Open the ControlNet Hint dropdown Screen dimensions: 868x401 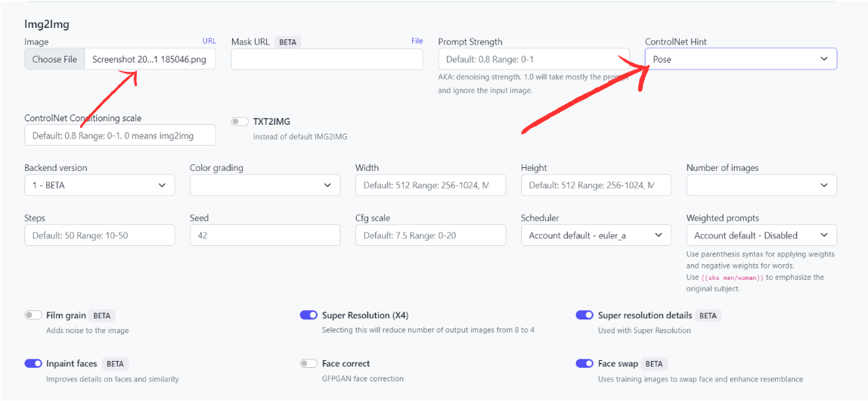[740, 59]
